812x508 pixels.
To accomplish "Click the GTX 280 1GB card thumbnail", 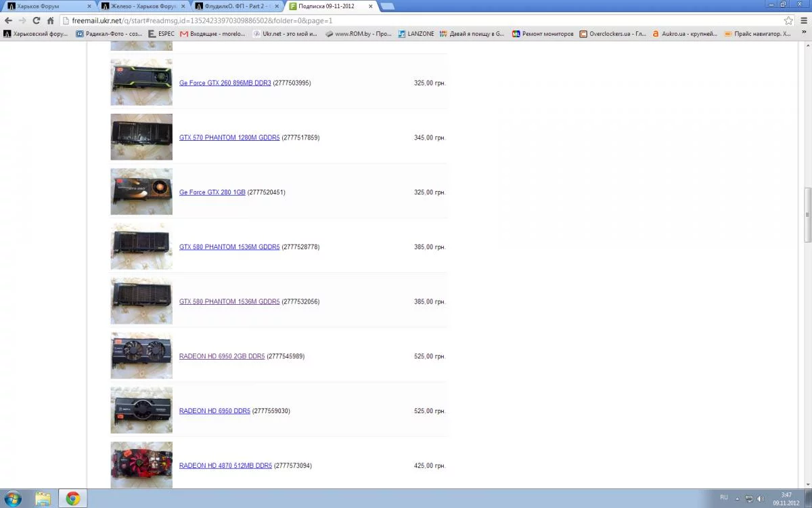I will pos(141,192).
